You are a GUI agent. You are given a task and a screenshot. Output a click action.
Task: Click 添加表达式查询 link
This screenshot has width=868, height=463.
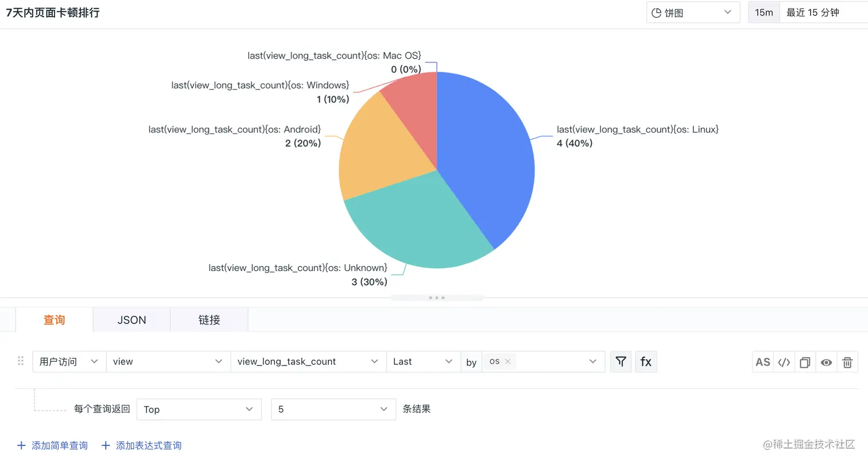pyautogui.click(x=141, y=445)
